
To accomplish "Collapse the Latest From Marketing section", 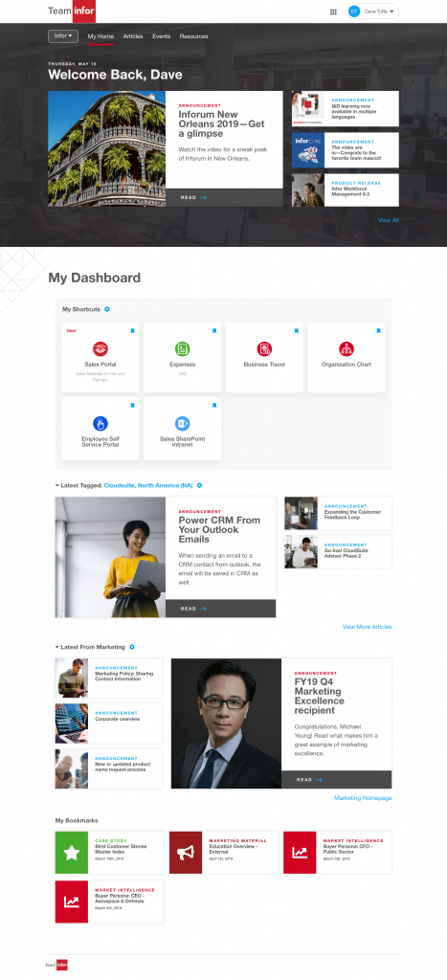I will (56, 647).
